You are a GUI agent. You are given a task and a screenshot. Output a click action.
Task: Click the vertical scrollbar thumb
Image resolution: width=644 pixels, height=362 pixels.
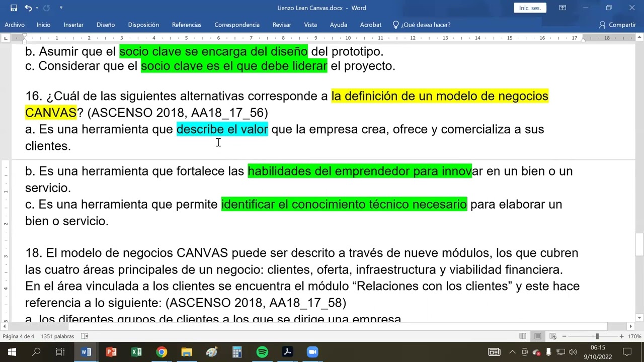pyautogui.click(x=639, y=244)
